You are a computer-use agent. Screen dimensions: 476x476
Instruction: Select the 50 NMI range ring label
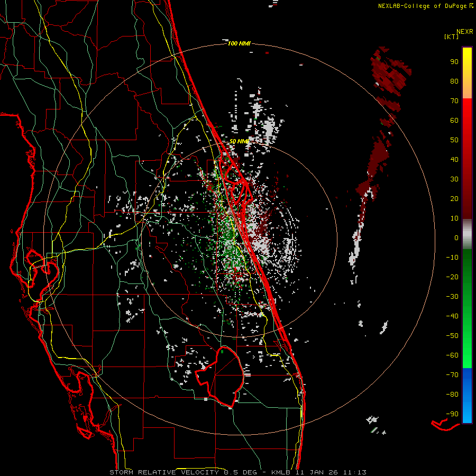point(239,141)
